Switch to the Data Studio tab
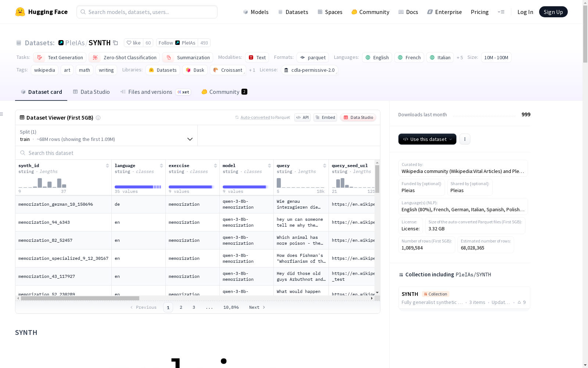This screenshot has width=588, height=368. [x=92, y=92]
